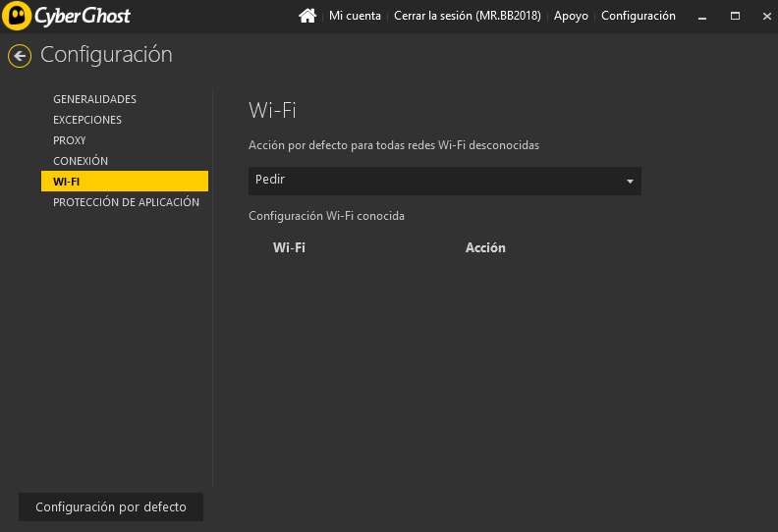Click the home icon in the top bar
The height and width of the screenshot is (532, 778).
click(307, 16)
